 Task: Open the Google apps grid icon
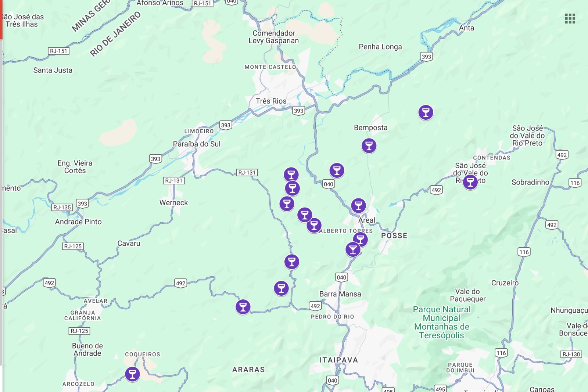pyautogui.click(x=570, y=18)
